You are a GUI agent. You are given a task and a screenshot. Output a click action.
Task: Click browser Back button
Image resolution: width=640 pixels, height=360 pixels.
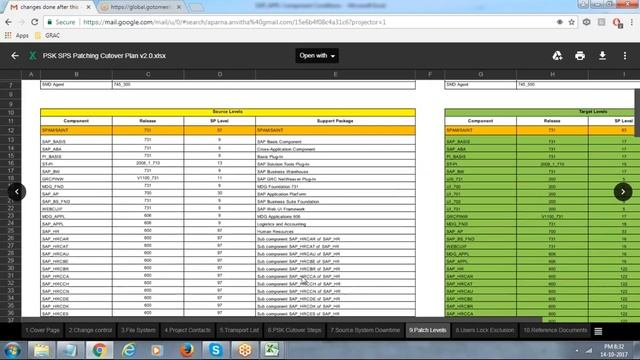(x=8, y=22)
